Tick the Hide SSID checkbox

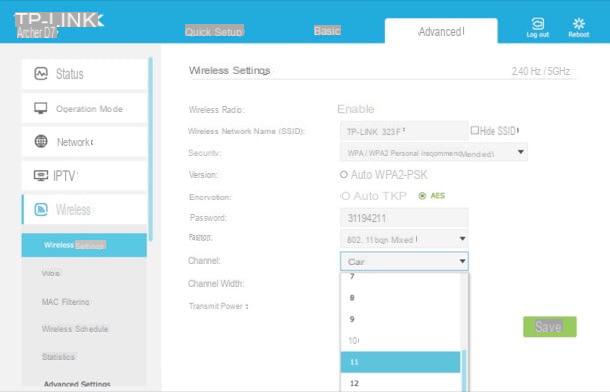click(x=474, y=130)
